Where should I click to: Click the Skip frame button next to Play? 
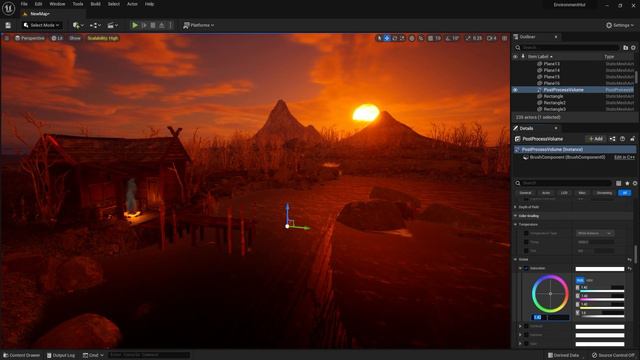[144, 25]
